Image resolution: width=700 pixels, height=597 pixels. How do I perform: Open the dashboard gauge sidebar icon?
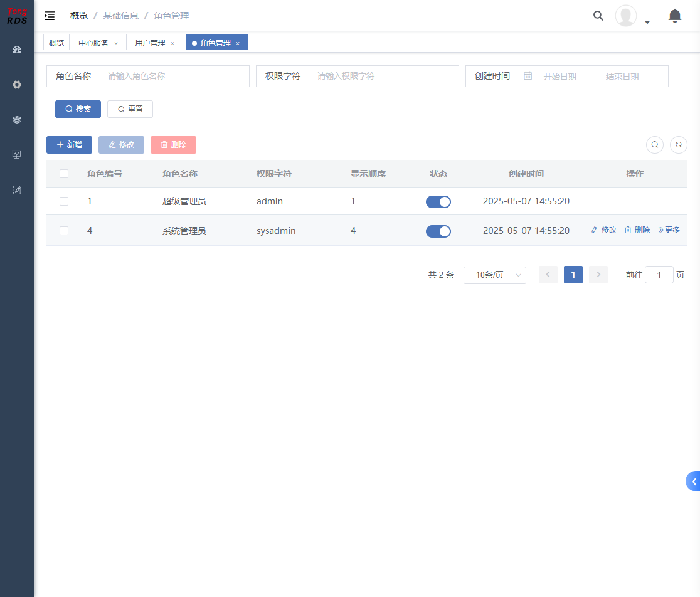[x=17, y=50]
